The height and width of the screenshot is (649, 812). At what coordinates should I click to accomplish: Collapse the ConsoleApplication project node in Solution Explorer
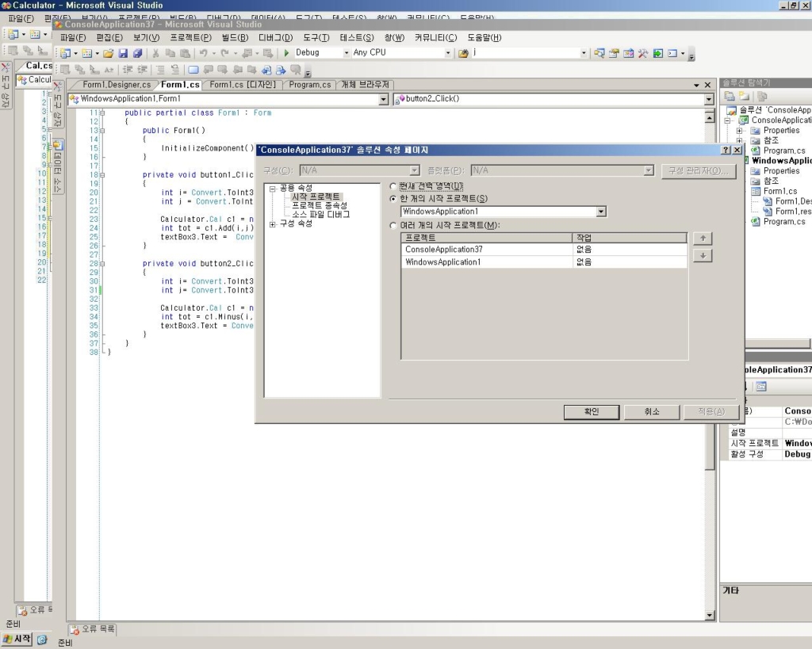pos(728,120)
